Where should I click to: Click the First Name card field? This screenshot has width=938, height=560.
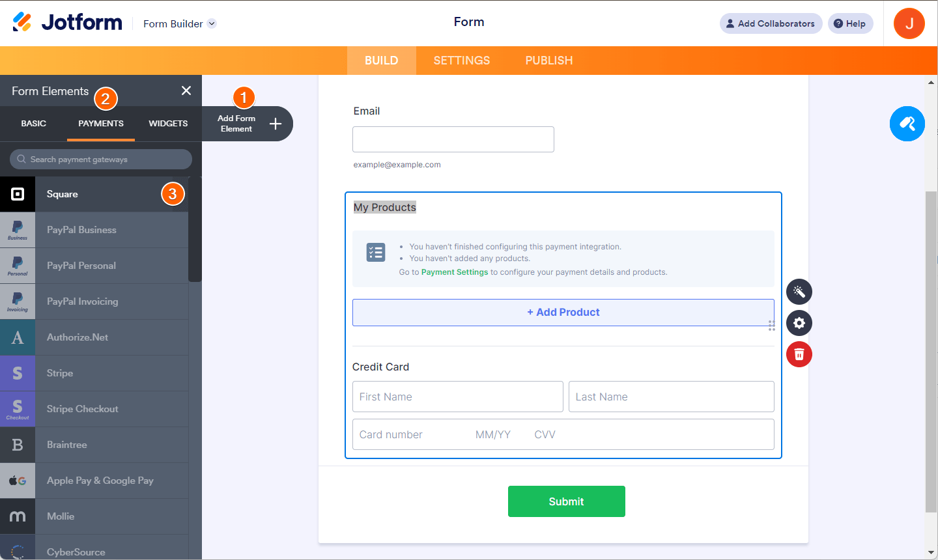[x=458, y=397]
